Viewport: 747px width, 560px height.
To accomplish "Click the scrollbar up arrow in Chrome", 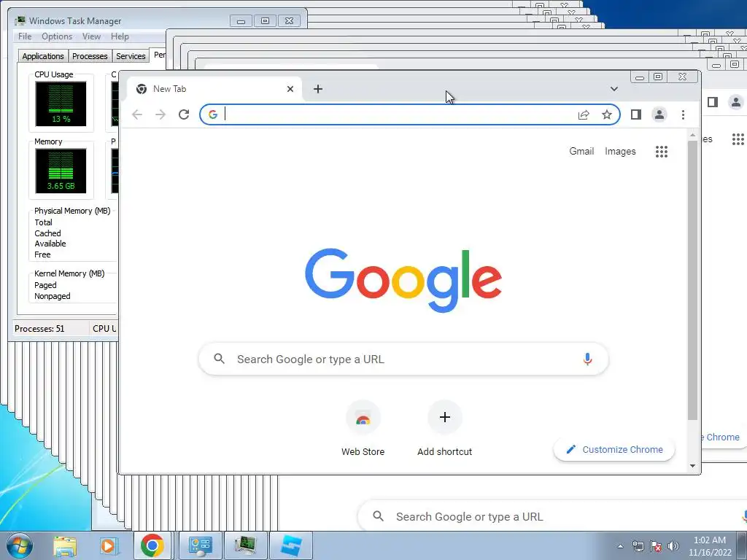I will click(x=693, y=136).
